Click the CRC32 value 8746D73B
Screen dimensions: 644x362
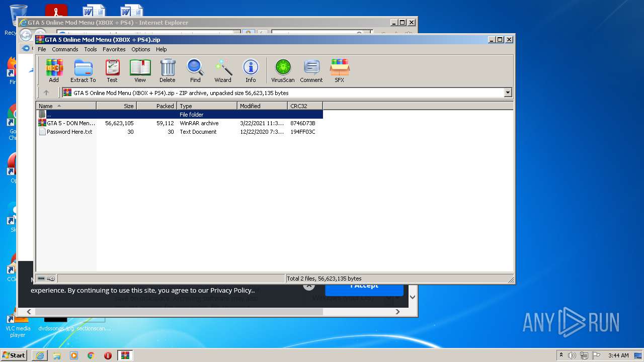(303, 123)
